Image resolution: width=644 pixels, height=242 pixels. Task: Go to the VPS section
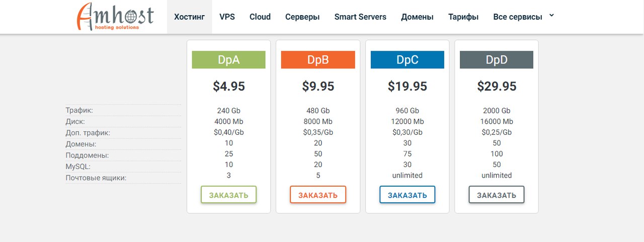[227, 17]
